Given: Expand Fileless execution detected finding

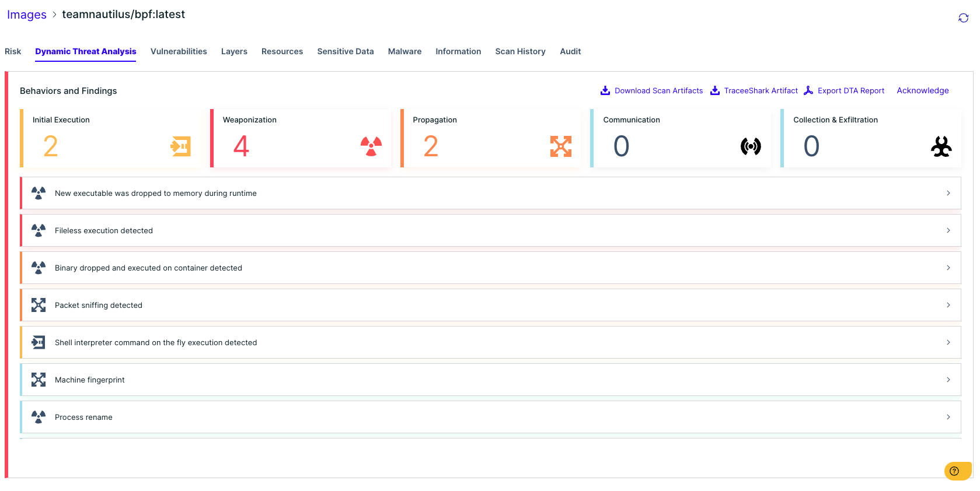Looking at the screenshot, I should [948, 230].
